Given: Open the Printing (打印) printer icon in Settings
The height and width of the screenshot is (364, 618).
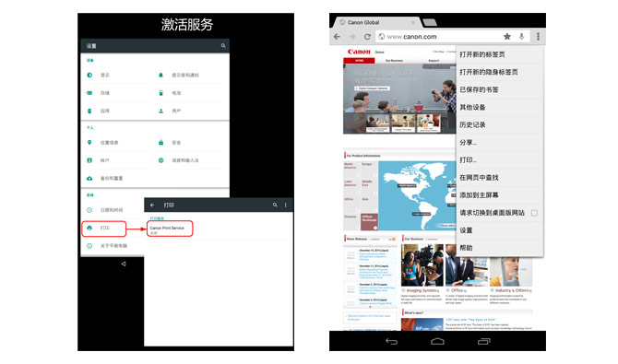Looking at the screenshot, I should pyautogui.click(x=89, y=228).
